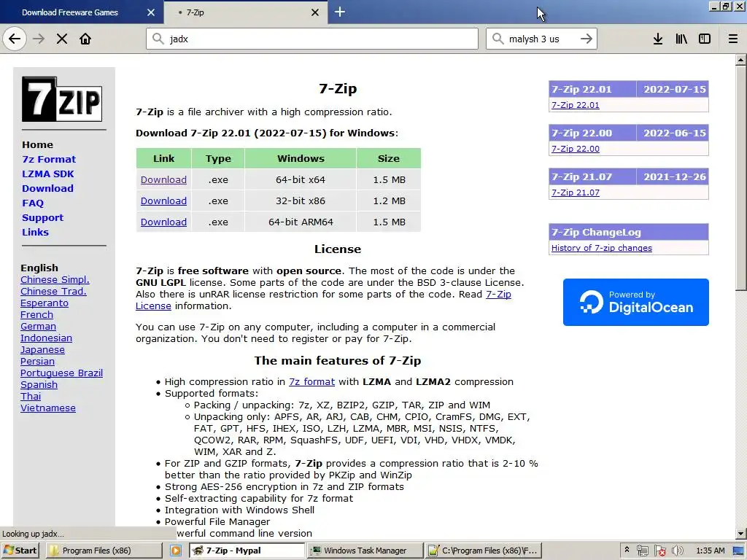Open the 7z format feature link
Image resolution: width=747 pixels, height=560 pixels.
[311, 381]
